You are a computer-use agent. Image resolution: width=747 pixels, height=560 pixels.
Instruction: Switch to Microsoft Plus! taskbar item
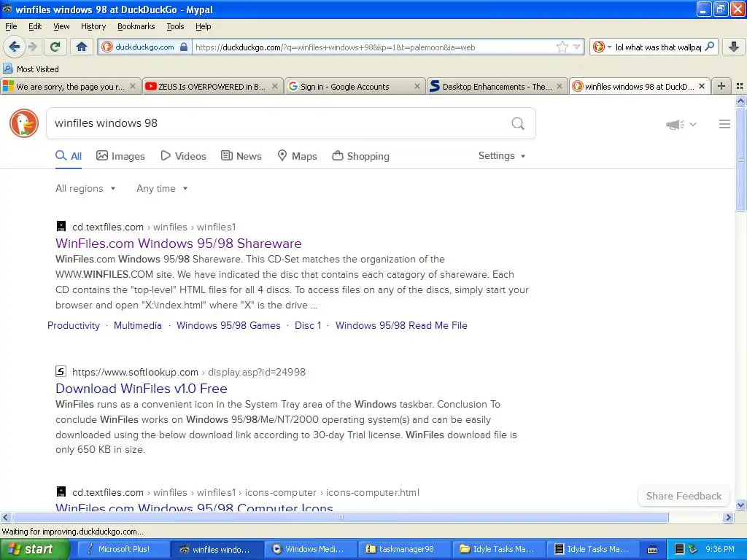(x=122, y=550)
